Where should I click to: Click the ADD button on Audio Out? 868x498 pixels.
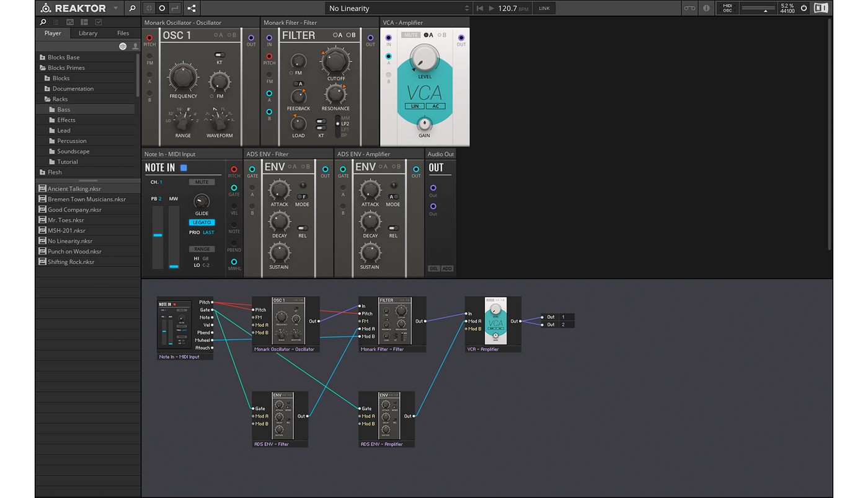(x=447, y=269)
